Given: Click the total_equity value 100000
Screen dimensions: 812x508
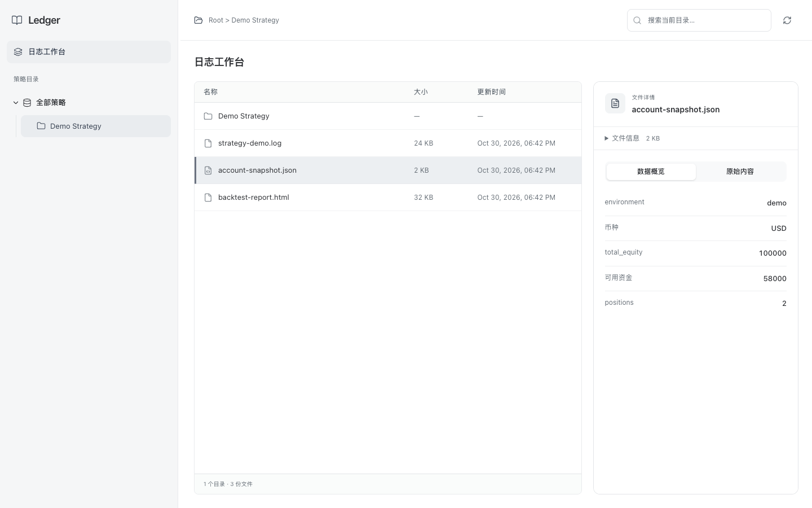Looking at the screenshot, I should [x=773, y=253].
